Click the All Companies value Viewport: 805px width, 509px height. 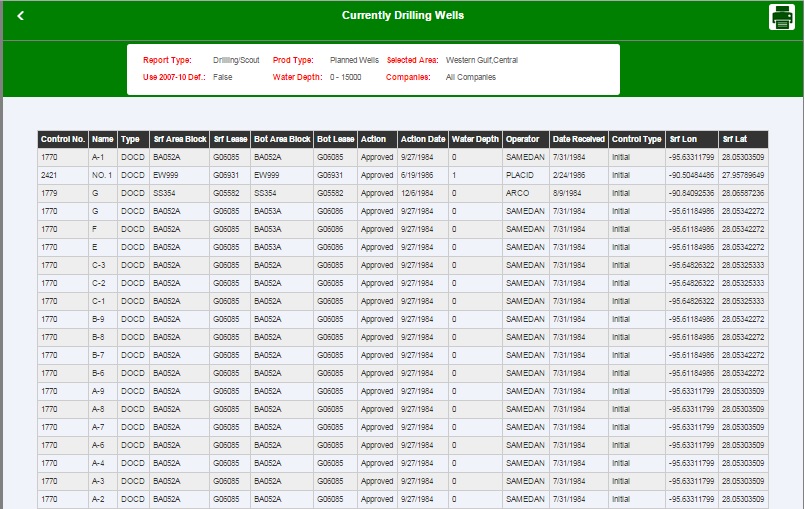click(471, 77)
